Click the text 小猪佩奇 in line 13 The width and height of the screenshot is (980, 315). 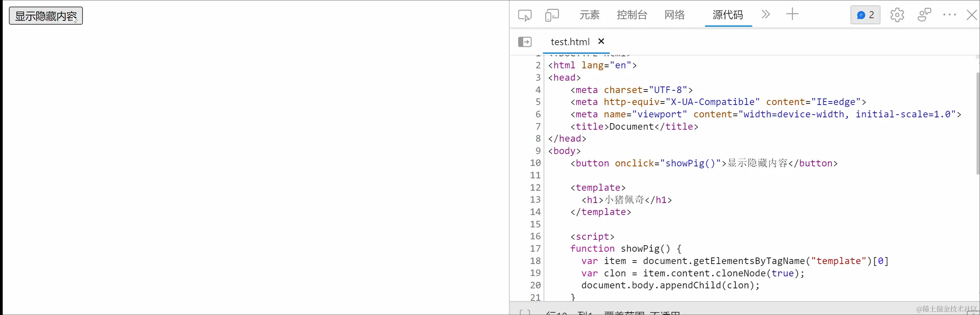pos(624,200)
